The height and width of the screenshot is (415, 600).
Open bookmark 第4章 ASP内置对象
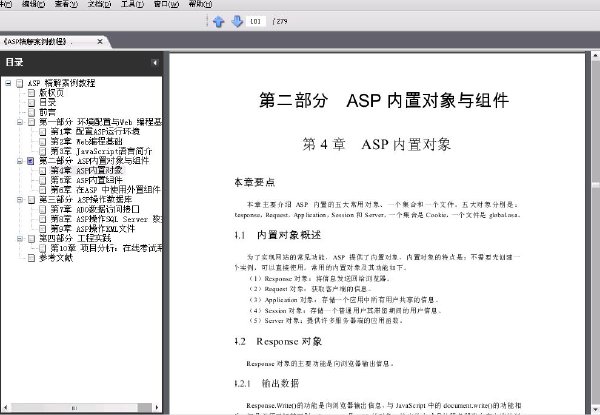click(x=86, y=171)
